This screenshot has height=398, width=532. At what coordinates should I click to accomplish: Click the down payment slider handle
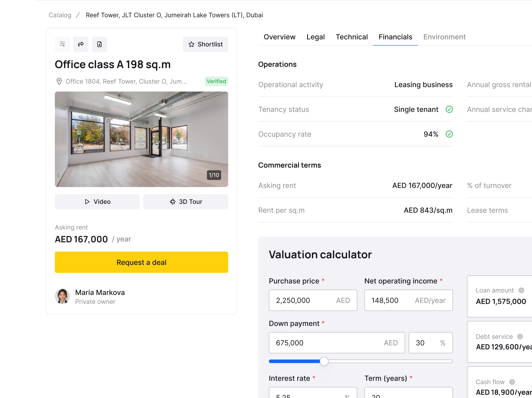tap(324, 361)
